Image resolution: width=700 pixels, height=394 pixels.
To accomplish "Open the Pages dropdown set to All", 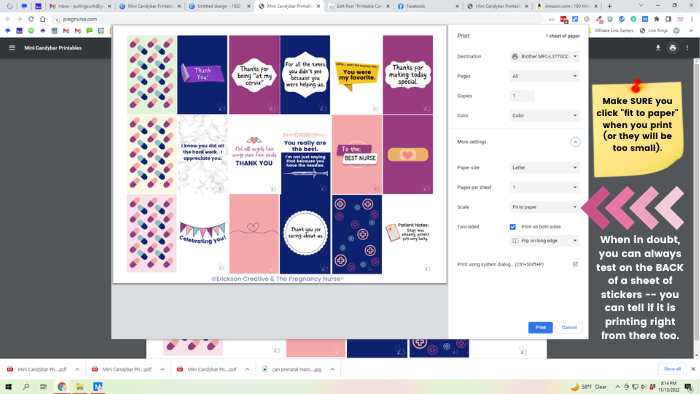I will point(545,76).
